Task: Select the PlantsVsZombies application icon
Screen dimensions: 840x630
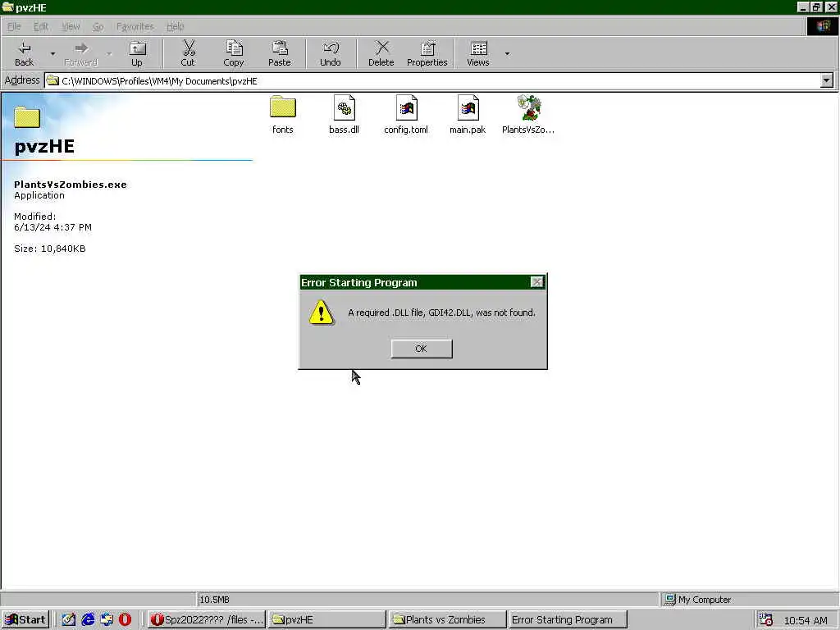Action: 529,107
